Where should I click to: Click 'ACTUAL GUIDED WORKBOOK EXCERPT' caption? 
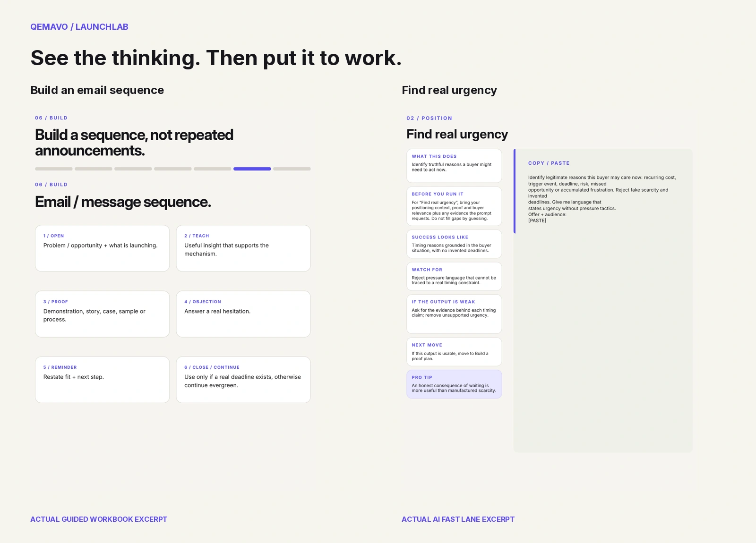[x=99, y=519]
